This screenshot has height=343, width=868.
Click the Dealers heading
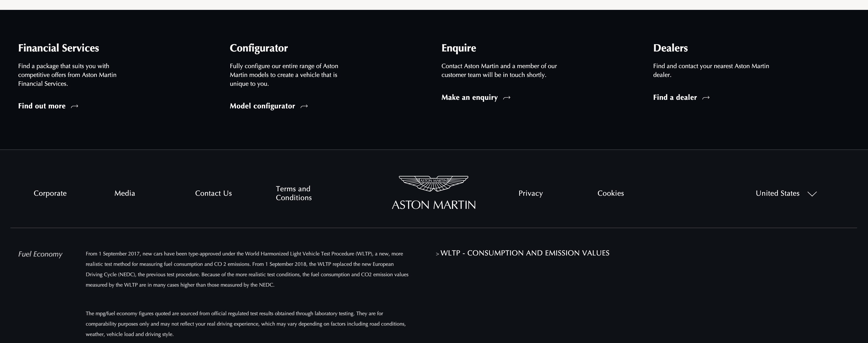click(x=670, y=48)
